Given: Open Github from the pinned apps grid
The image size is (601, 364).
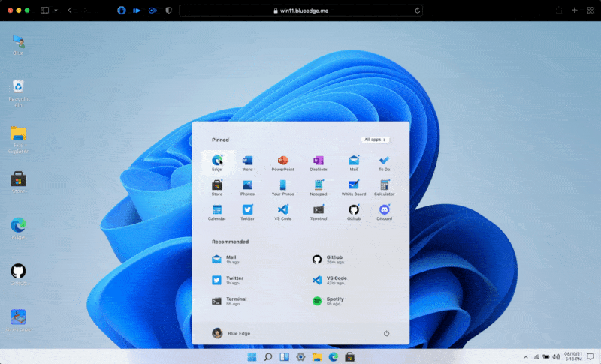Looking at the screenshot, I should pos(353,212).
